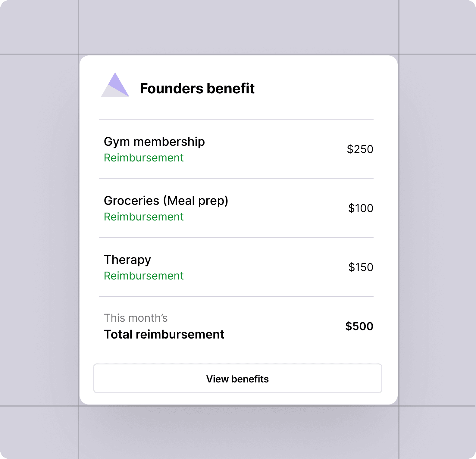Click the $150 therapy amount
The width and height of the screenshot is (476, 459).
point(360,267)
